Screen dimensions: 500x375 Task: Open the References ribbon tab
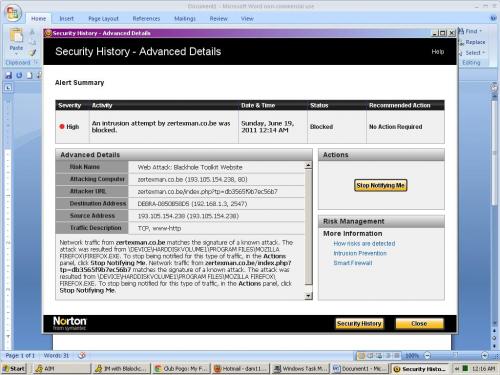[x=146, y=19]
